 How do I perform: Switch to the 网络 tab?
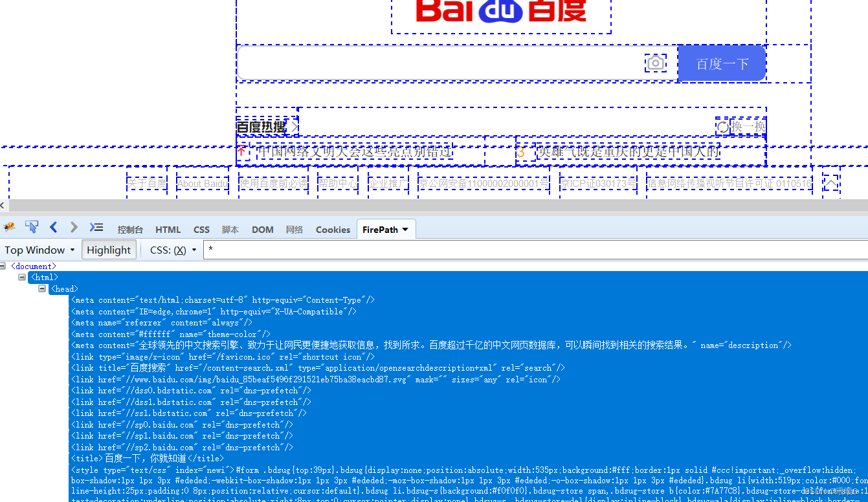(295, 230)
